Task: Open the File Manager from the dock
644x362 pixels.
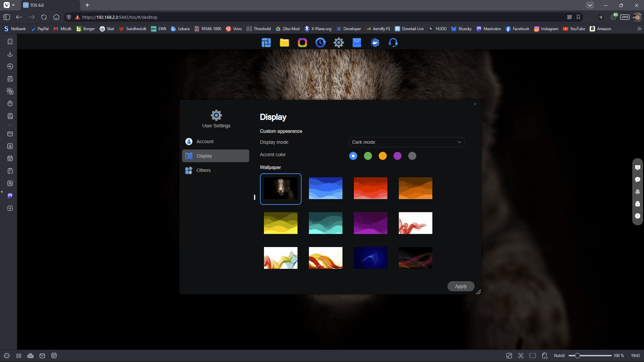Action: coord(284,43)
